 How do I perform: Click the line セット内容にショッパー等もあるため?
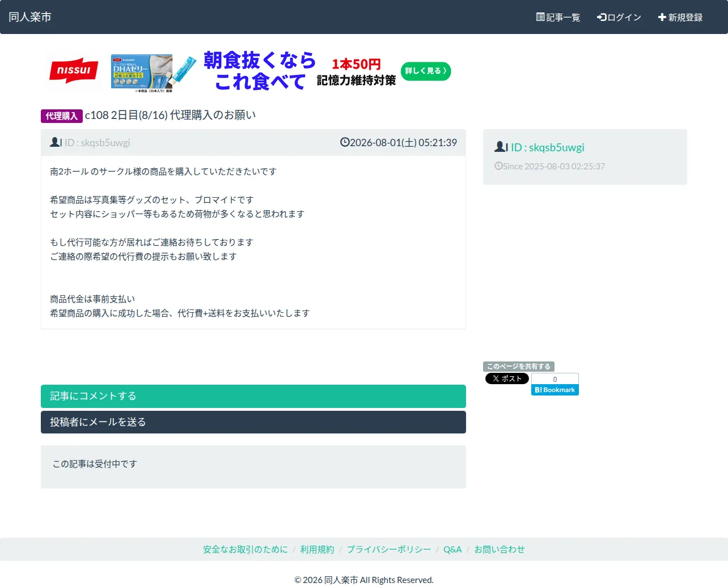click(x=177, y=214)
